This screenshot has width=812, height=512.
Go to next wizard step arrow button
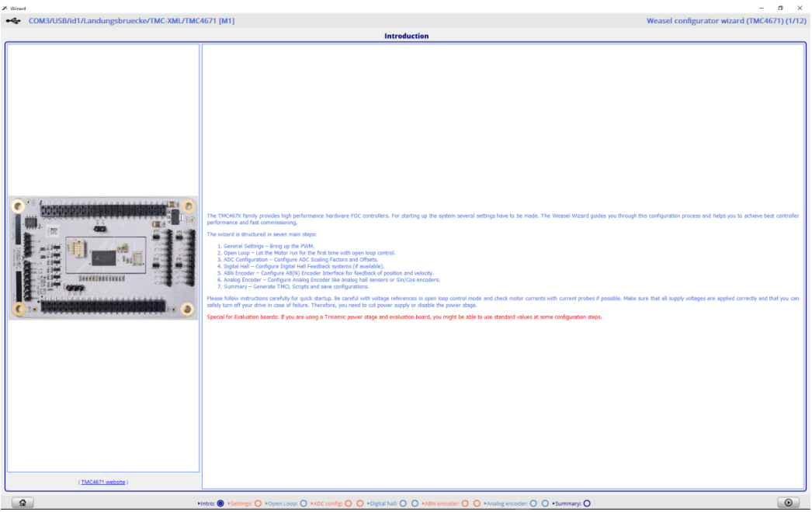click(788, 503)
